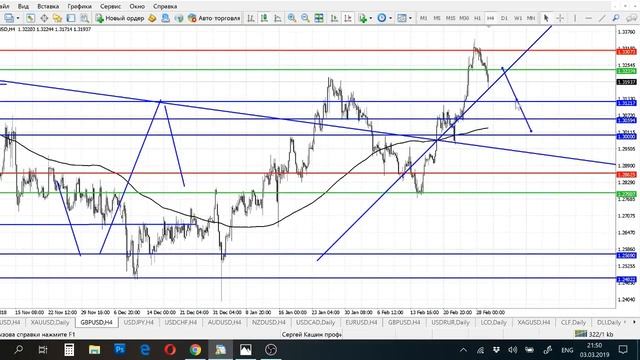Expand the Indicators dropdown arrow
Viewport: 640px width, 360px height.
pyautogui.click(x=371, y=18)
